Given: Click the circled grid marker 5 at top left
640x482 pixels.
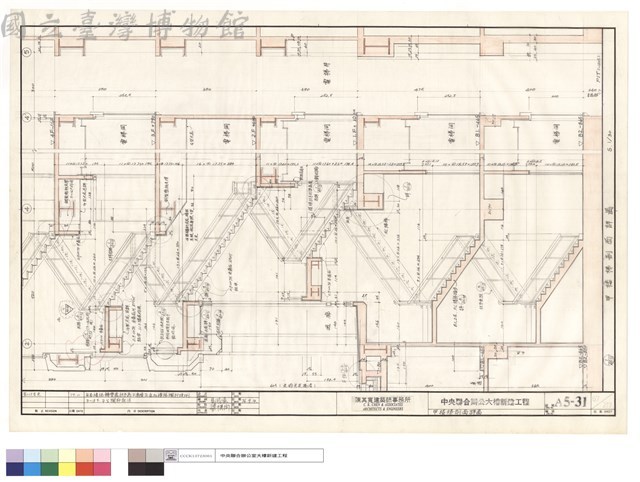Looking at the screenshot, I should tap(29, 52).
